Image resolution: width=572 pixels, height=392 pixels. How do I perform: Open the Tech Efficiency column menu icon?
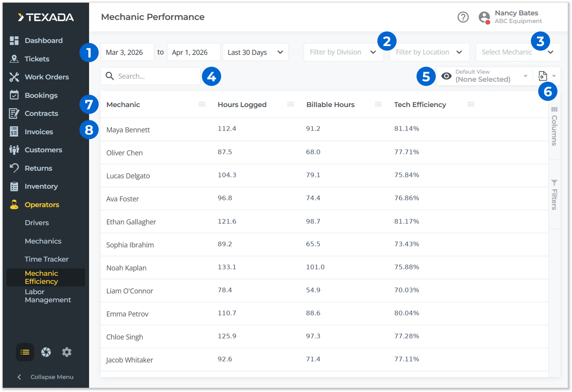click(471, 104)
